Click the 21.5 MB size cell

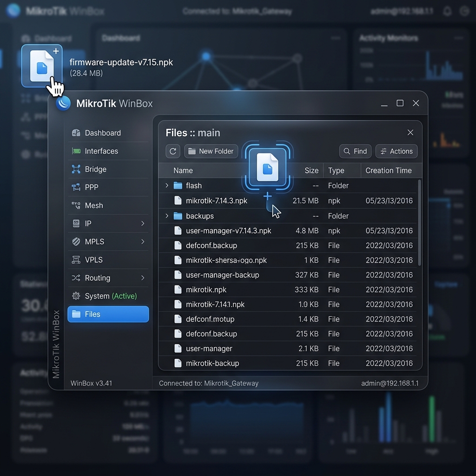306,201
